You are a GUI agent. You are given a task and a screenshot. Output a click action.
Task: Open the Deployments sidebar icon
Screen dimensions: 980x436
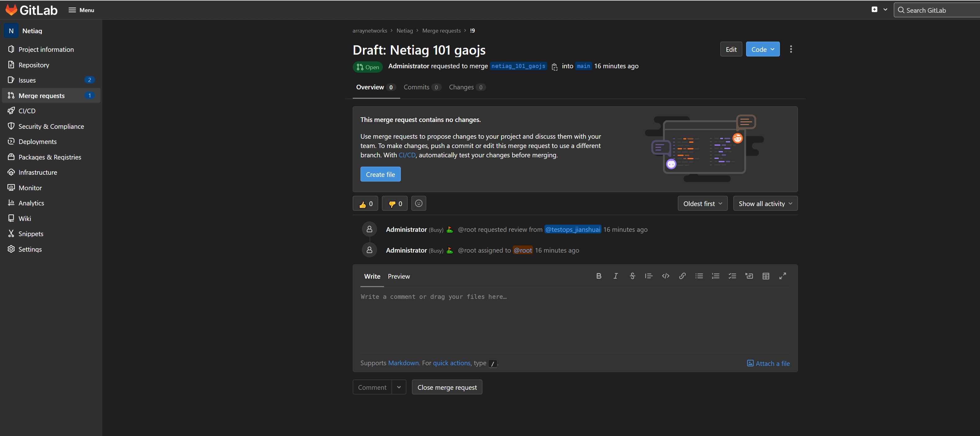point(11,142)
